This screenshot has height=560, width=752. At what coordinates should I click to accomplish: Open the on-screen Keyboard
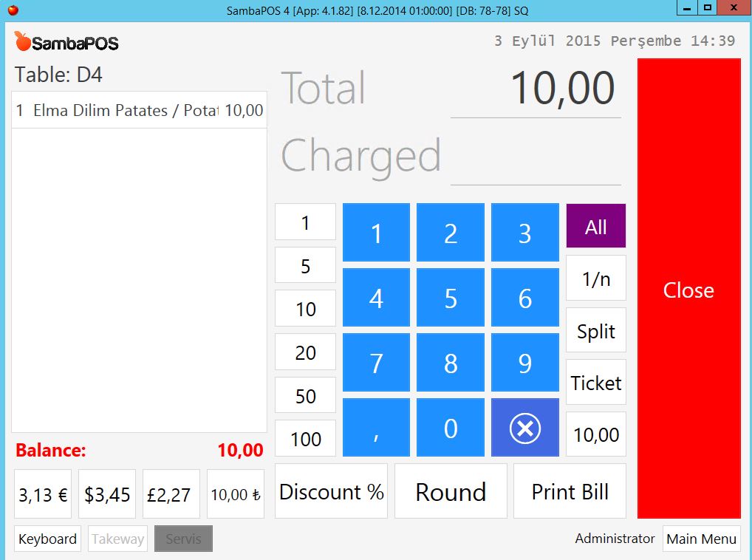tap(47, 539)
